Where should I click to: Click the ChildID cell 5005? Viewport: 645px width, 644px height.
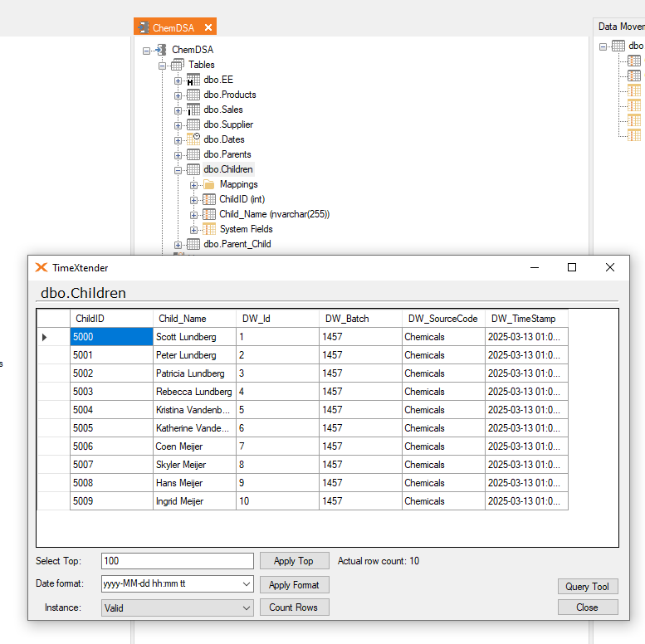111,428
